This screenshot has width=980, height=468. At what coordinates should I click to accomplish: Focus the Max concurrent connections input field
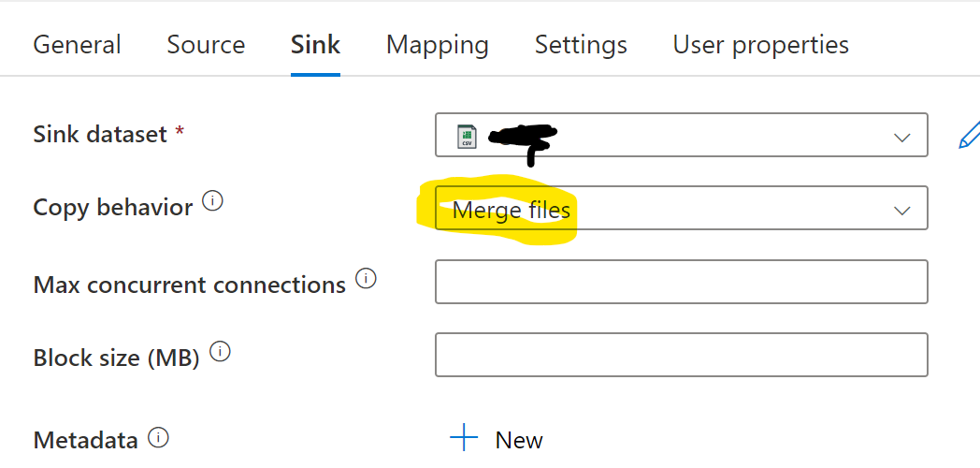click(x=682, y=282)
